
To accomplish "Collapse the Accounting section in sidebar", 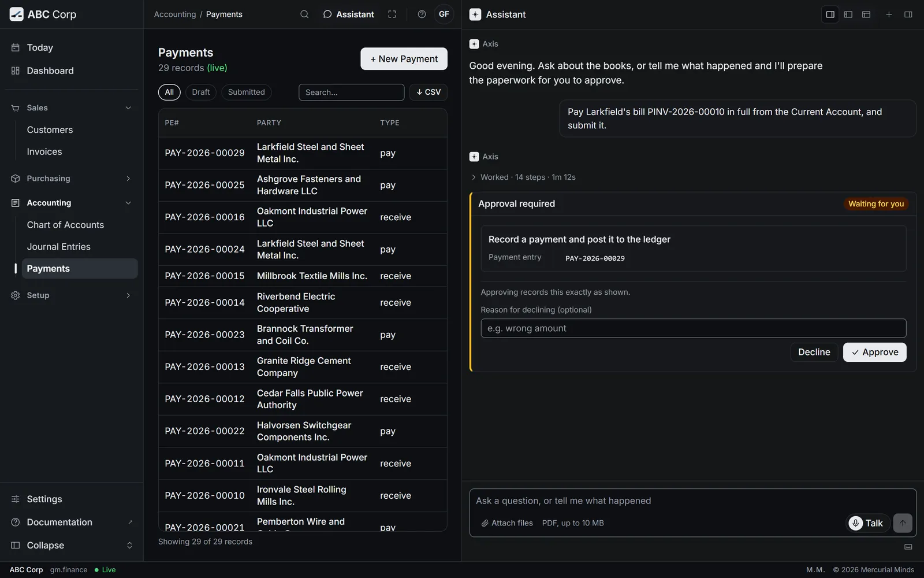I will pyautogui.click(x=72, y=203).
